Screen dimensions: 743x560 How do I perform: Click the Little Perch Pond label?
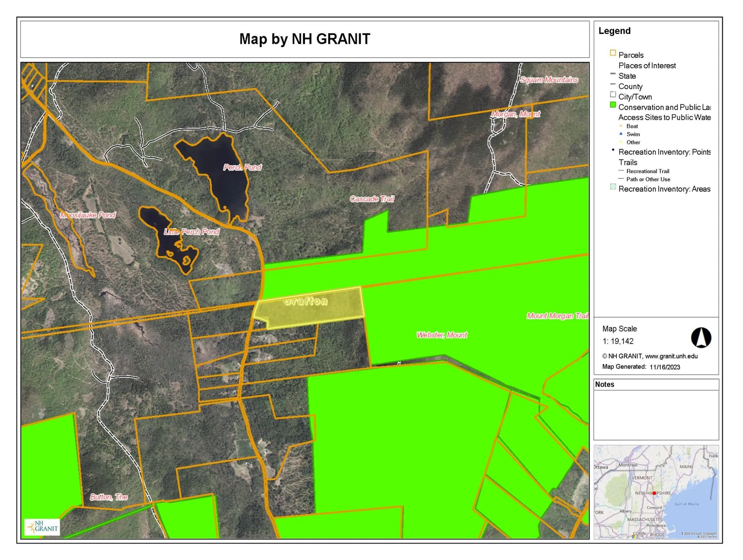point(192,232)
